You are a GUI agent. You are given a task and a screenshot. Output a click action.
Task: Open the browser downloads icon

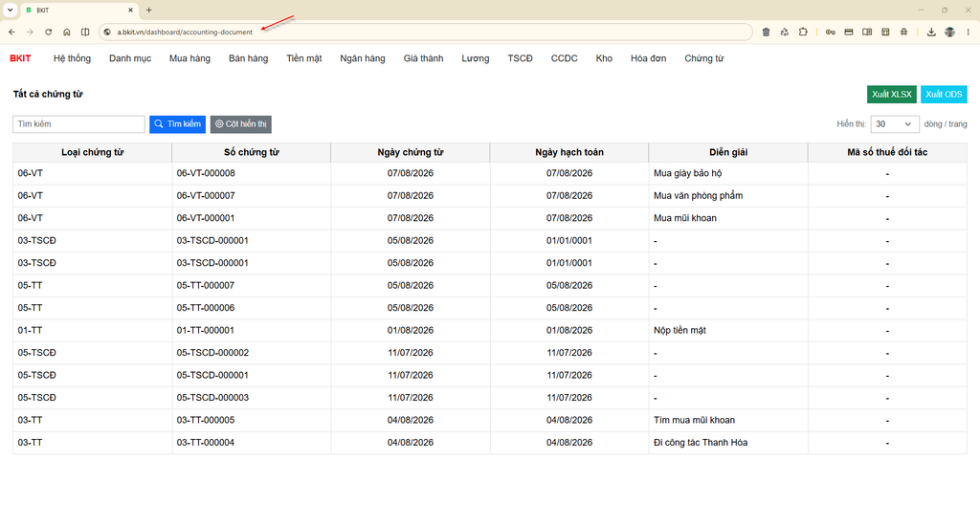[x=931, y=32]
